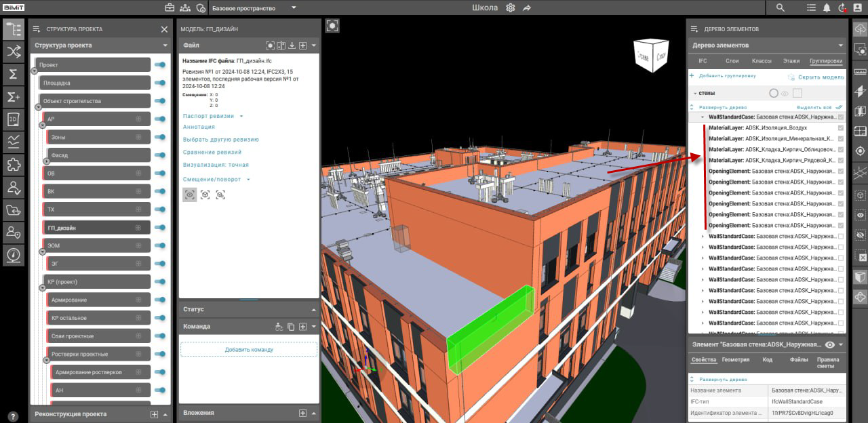Click the settings gear next to Школа
This screenshot has height=423, width=868.
(x=511, y=7)
